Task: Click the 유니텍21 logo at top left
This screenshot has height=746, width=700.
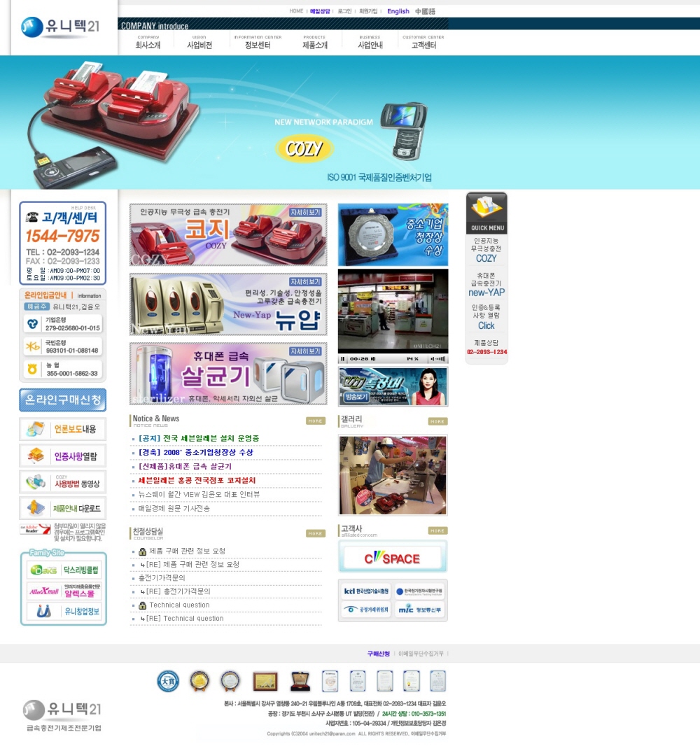Action: (x=61, y=27)
